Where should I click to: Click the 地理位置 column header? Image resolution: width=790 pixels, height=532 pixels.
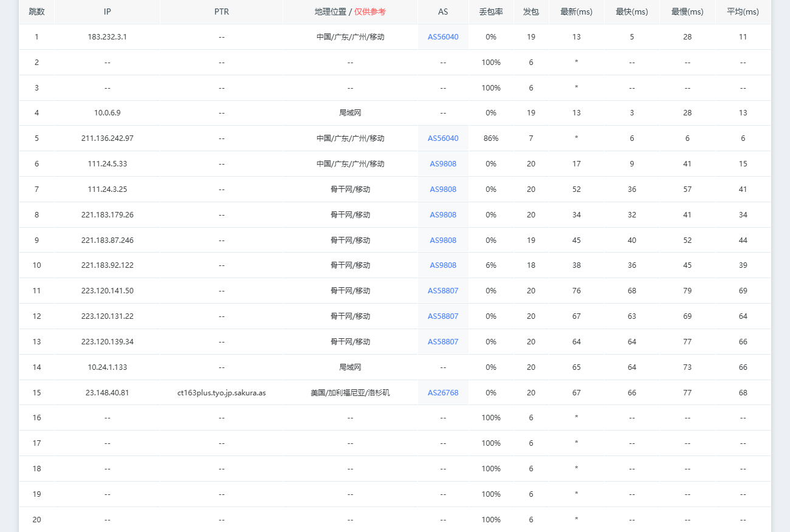click(350, 12)
